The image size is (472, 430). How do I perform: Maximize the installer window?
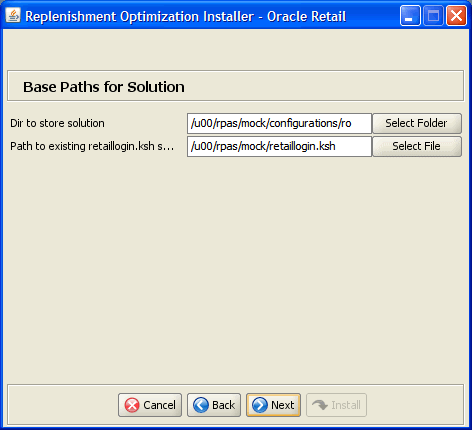(433, 16)
